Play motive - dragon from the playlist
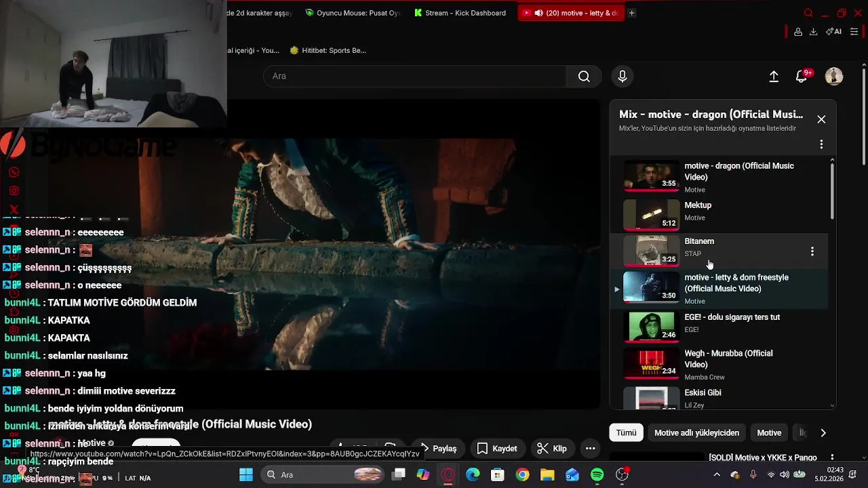The image size is (868, 488). coord(719,177)
